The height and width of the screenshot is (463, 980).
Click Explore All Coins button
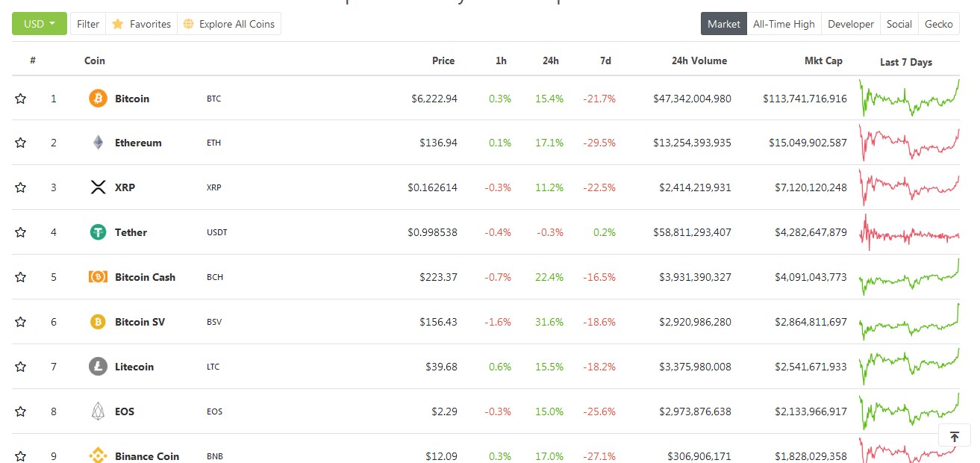coord(229,24)
